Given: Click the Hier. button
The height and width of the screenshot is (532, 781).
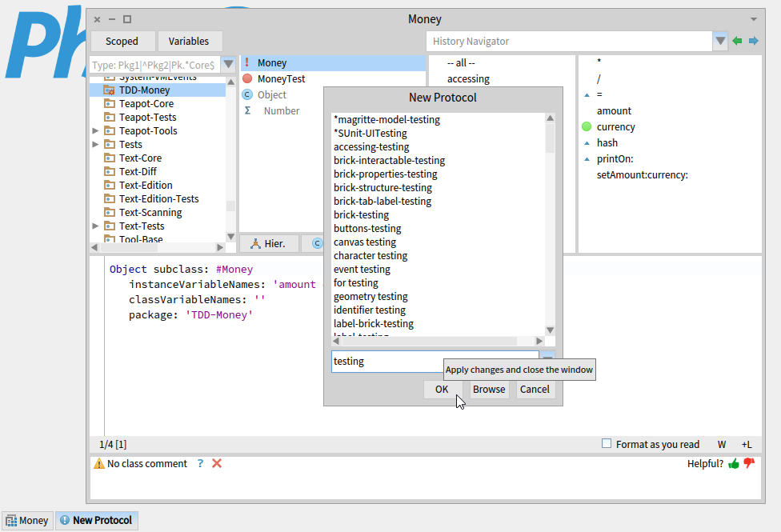Looking at the screenshot, I should point(270,243).
